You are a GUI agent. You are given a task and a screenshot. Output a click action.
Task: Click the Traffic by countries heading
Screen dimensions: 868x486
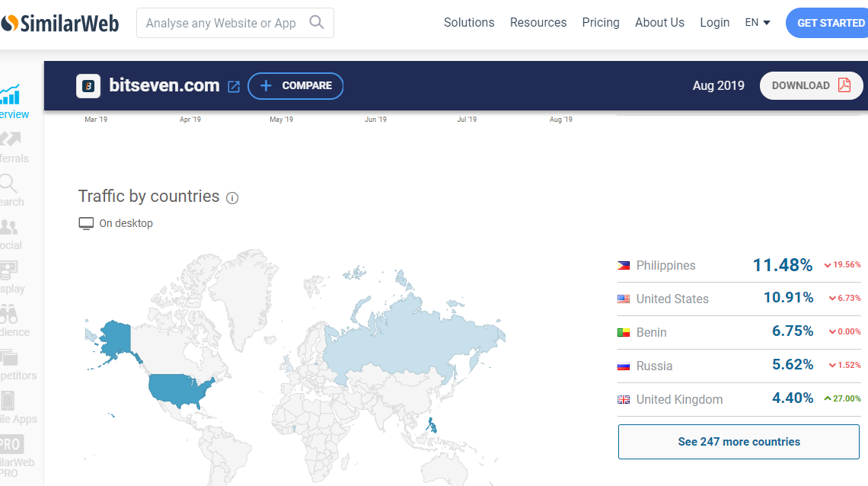(148, 197)
